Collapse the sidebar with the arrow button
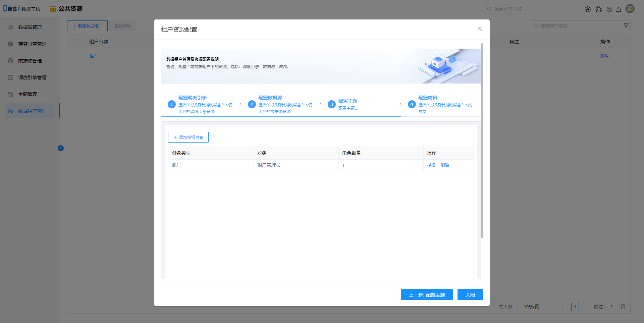The width and height of the screenshot is (644, 323). (x=61, y=148)
